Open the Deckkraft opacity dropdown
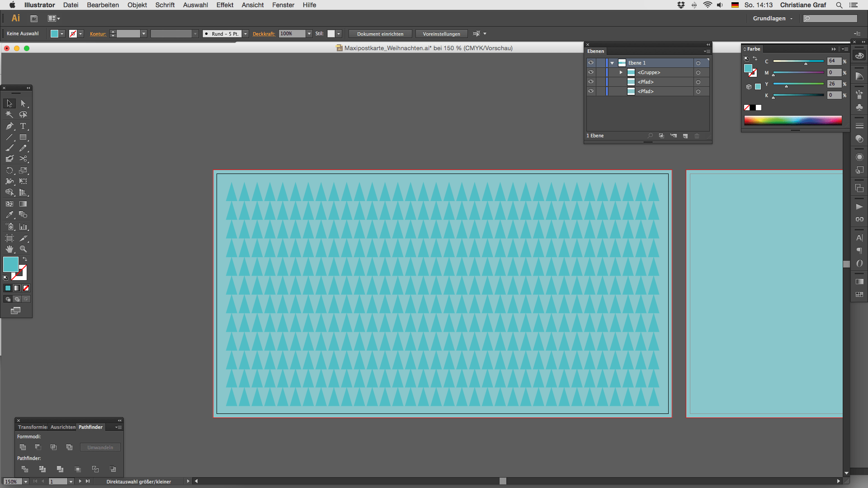The width and height of the screenshot is (868, 488). (309, 34)
